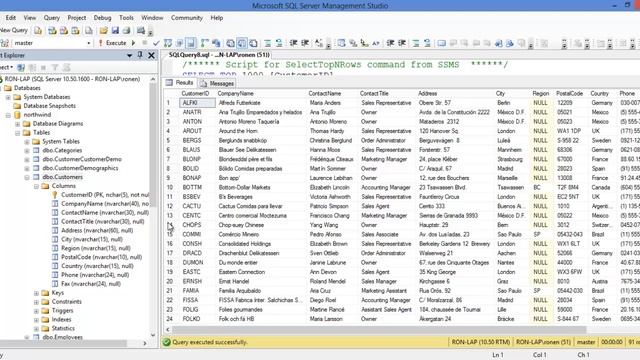Parse the query with the blue checkmark icon
The width and height of the screenshot is (640, 360).
156,43
